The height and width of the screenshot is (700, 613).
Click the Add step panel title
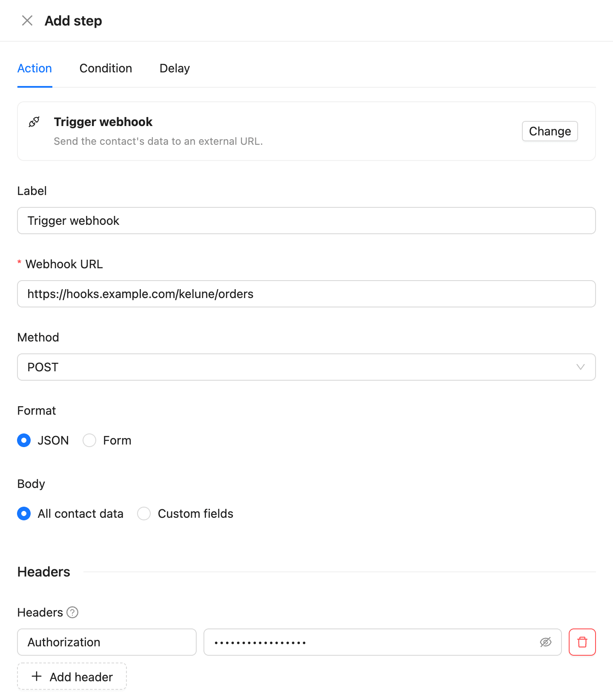73,20
